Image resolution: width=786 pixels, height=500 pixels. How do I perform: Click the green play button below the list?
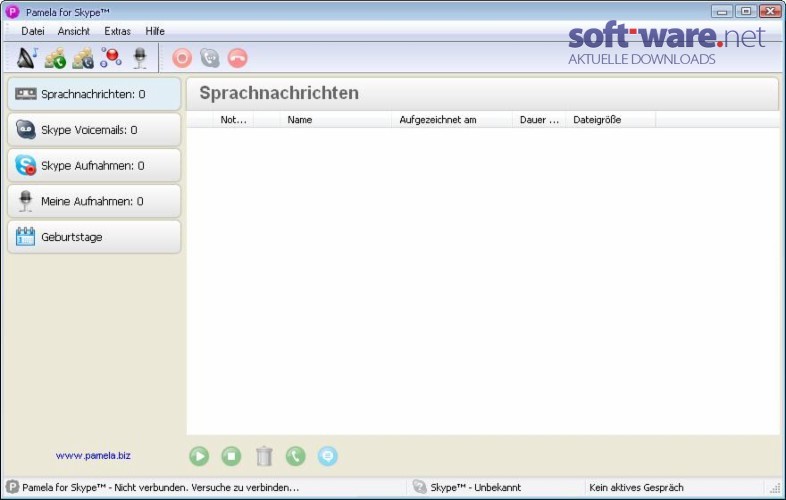[199, 456]
